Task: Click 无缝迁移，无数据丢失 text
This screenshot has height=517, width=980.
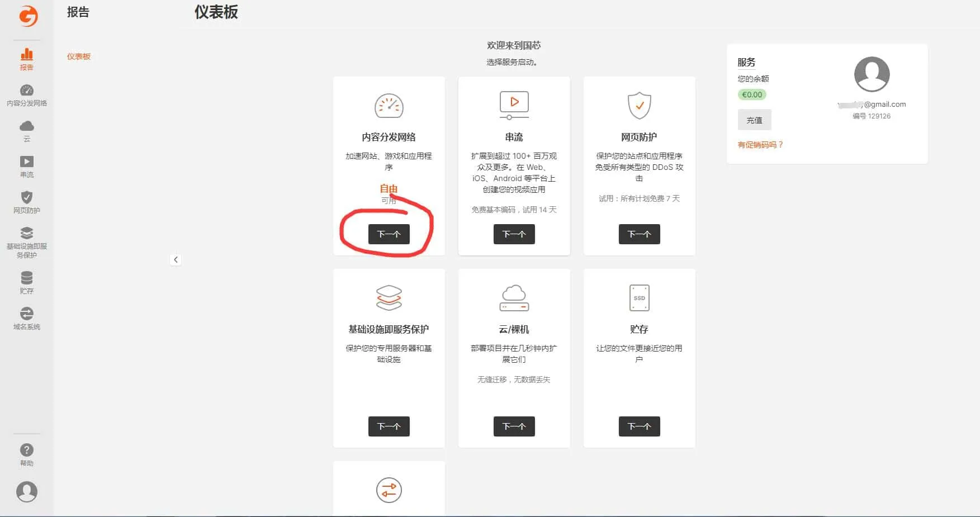Action: coord(514,380)
